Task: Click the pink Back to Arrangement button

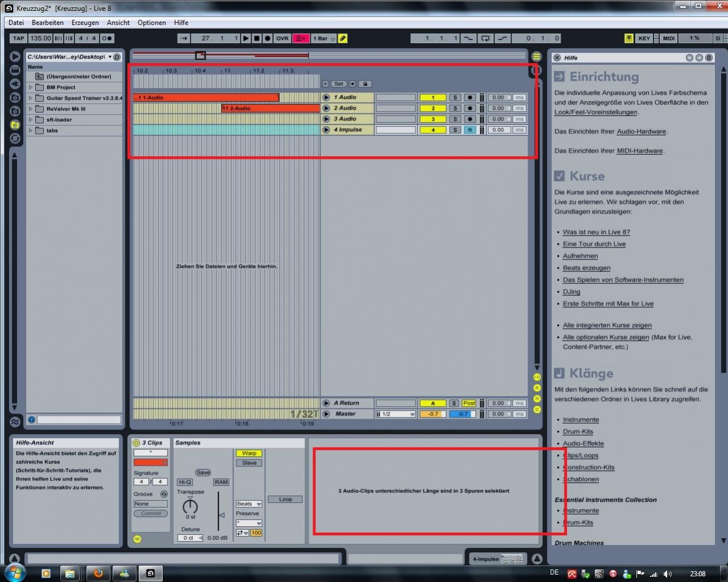Action: pos(301,38)
